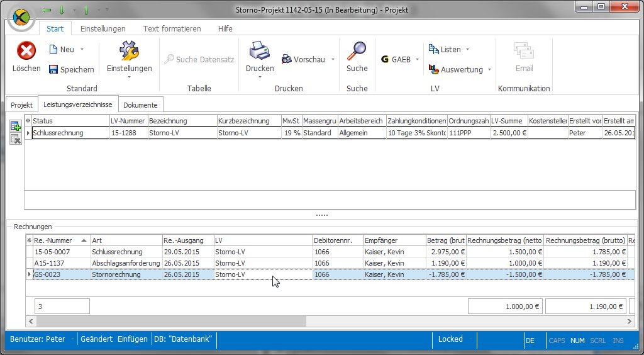Click the Empfänger column header
This screenshot has width=644, height=355.
pyautogui.click(x=395, y=240)
